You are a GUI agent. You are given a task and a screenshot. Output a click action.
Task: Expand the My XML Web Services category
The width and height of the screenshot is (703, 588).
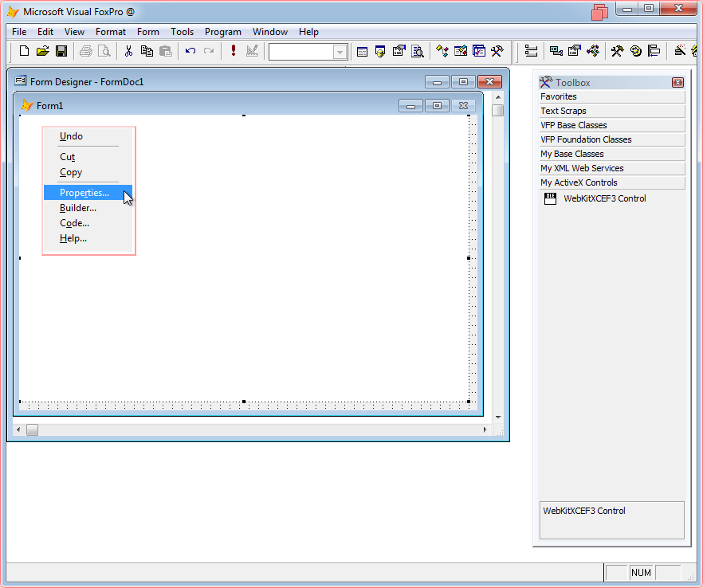point(612,169)
